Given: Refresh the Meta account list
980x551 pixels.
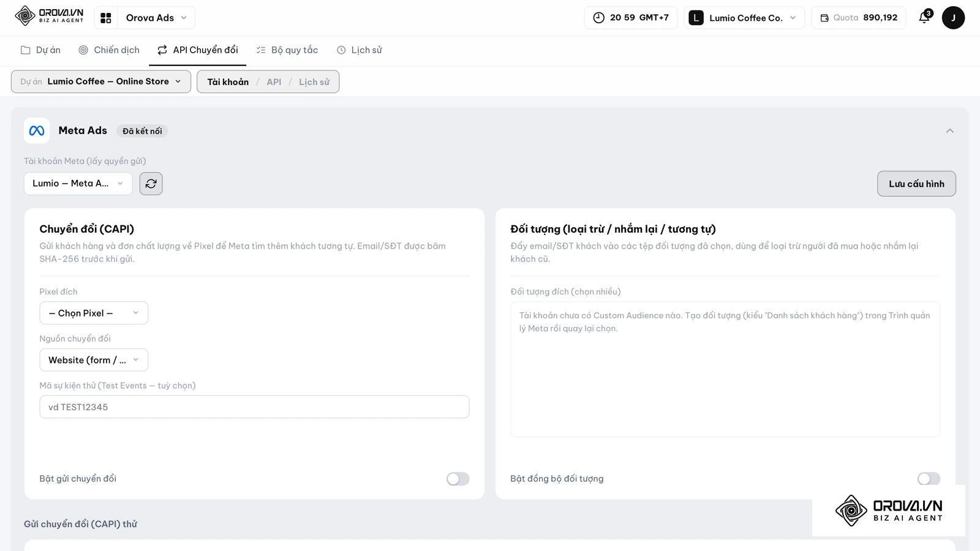Looking at the screenshot, I should [151, 184].
